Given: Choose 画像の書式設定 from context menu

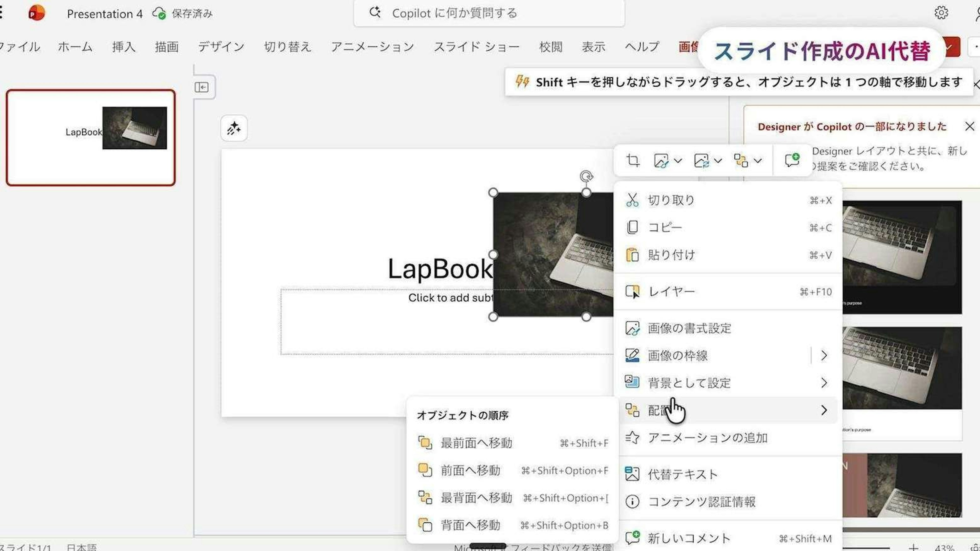Looking at the screenshot, I should [x=689, y=328].
